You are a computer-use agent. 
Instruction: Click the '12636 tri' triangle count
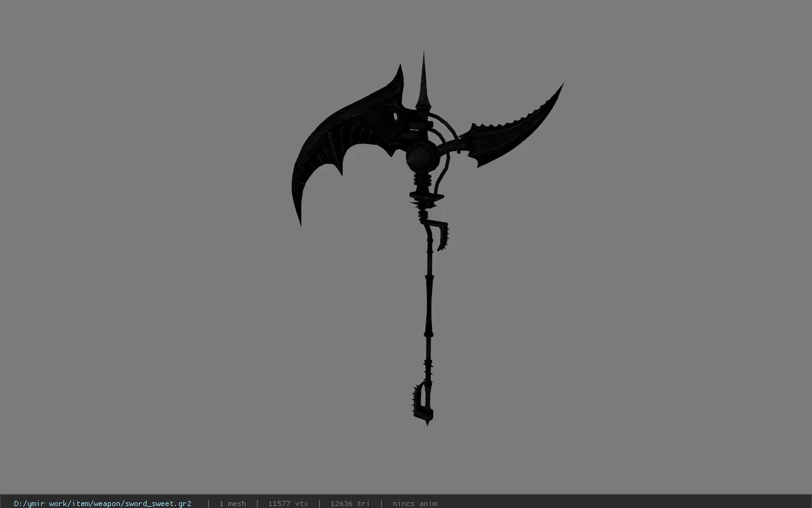click(350, 504)
